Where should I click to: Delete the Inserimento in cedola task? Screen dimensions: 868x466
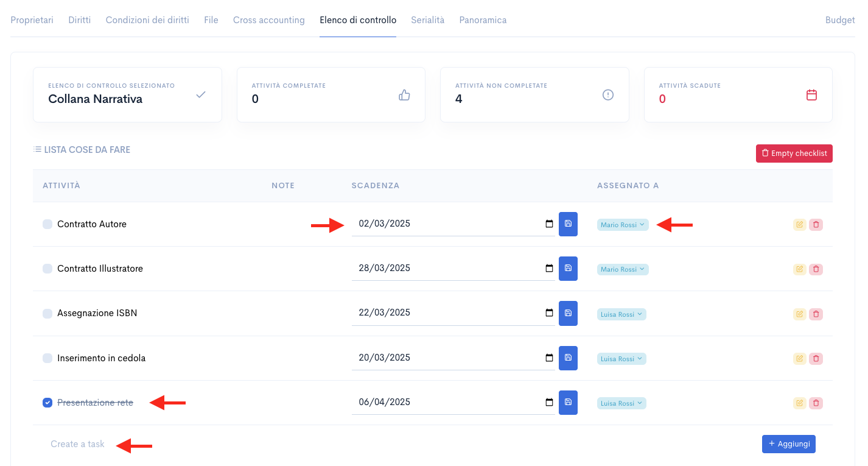click(x=816, y=359)
